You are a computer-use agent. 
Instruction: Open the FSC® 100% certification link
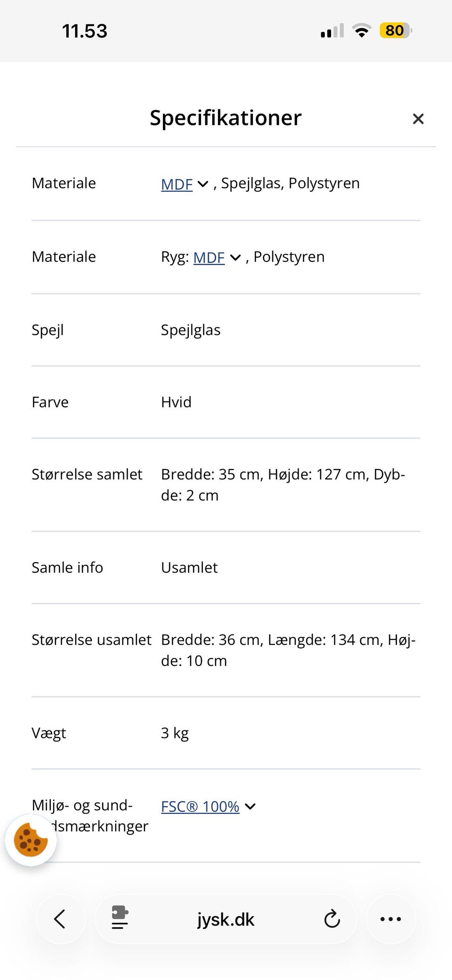200,806
